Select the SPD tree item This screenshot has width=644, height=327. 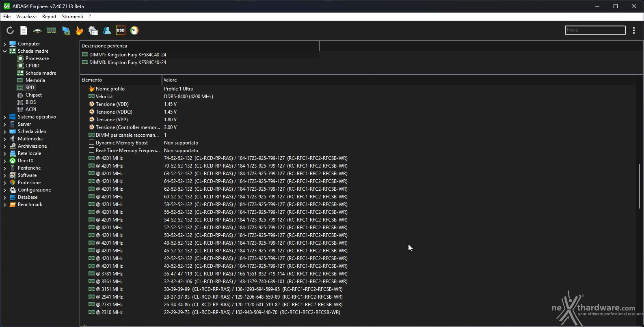tap(30, 88)
